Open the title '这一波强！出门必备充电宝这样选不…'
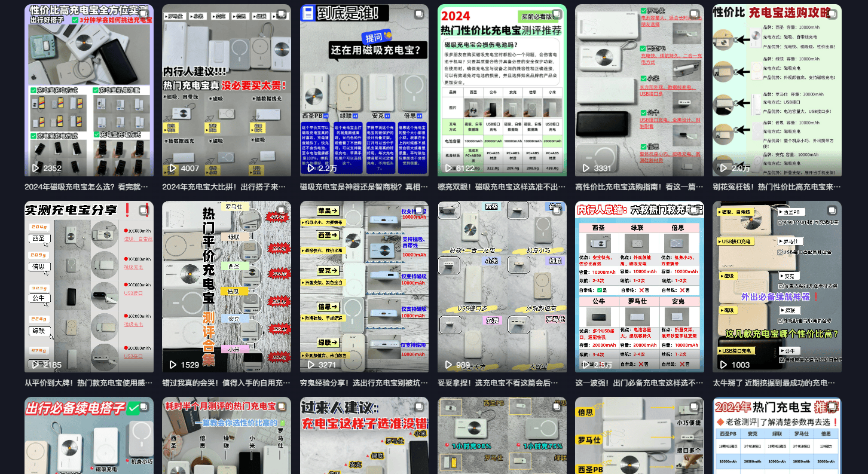 click(x=639, y=383)
